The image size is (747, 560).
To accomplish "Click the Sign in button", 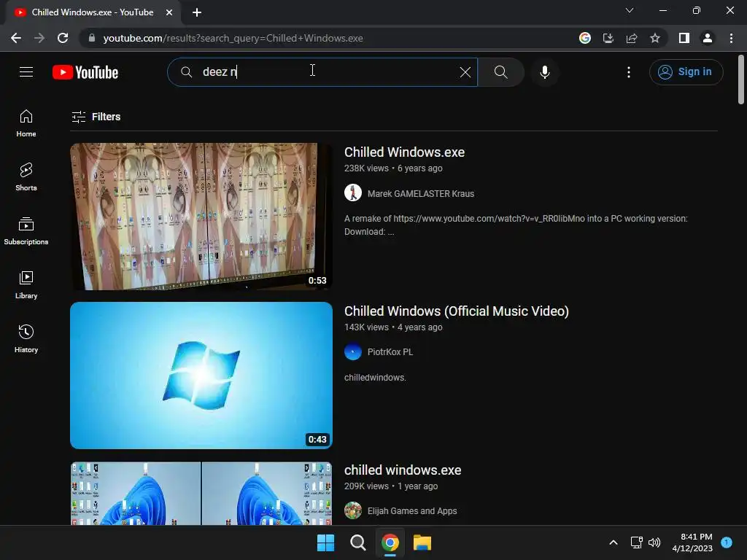I will pos(686,72).
